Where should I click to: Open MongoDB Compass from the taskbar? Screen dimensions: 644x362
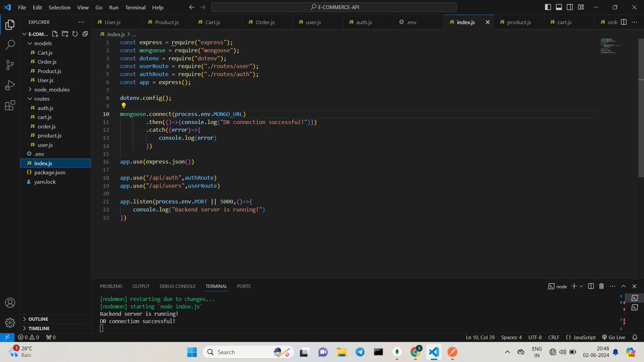coord(397,352)
